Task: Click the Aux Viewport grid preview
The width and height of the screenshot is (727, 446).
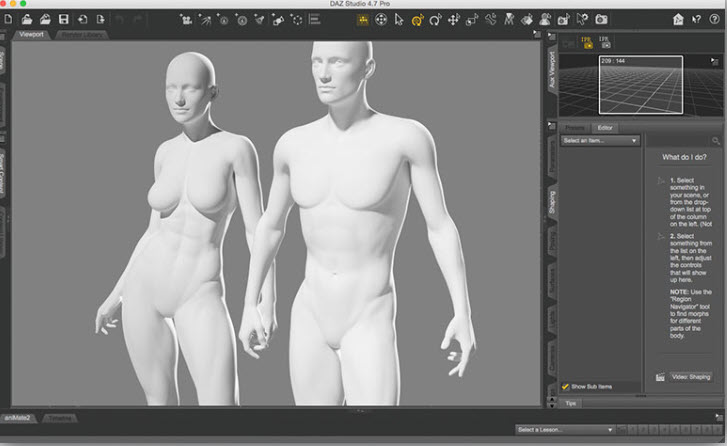Action: [640, 84]
